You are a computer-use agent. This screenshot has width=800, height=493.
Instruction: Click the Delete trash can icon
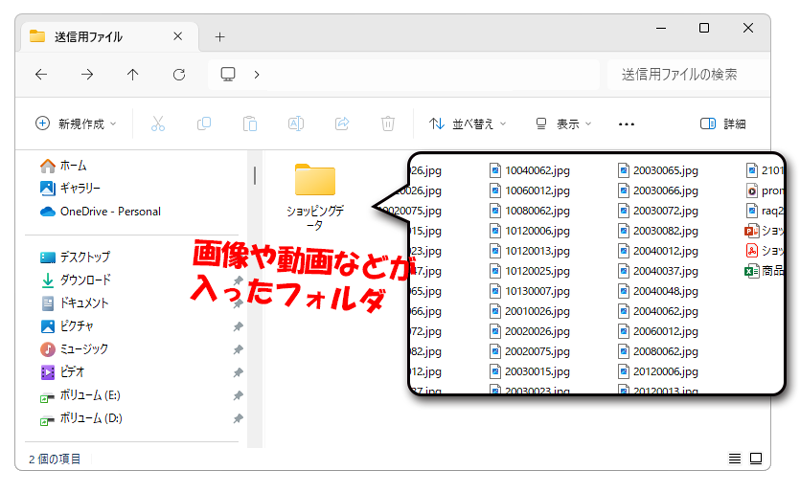[x=388, y=124]
